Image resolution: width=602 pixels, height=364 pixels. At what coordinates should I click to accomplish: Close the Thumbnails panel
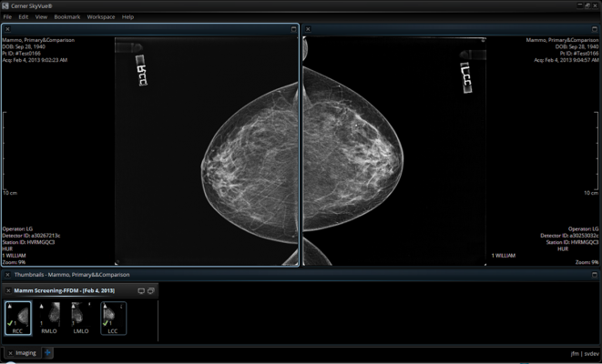coord(7,274)
